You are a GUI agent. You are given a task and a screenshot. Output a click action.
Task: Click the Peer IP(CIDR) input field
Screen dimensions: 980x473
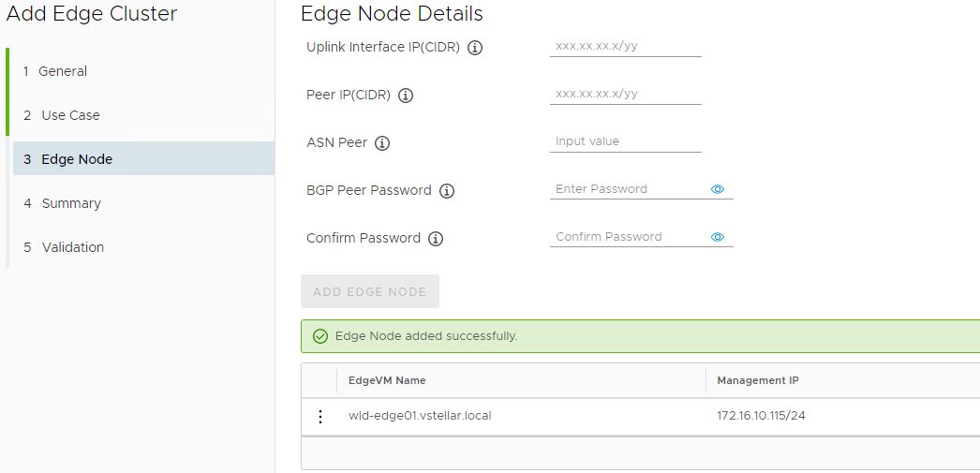point(625,94)
